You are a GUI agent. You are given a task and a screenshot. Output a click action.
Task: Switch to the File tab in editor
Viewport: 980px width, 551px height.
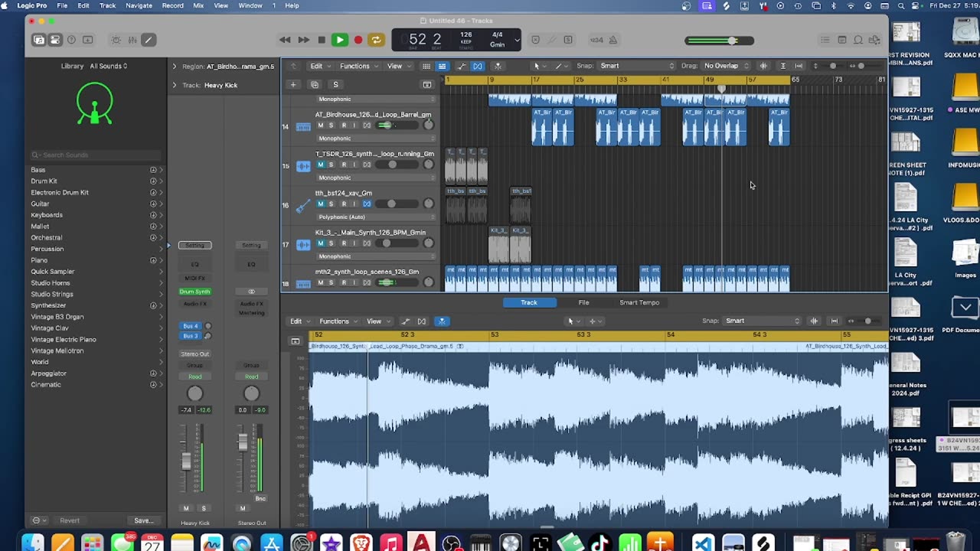click(583, 302)
